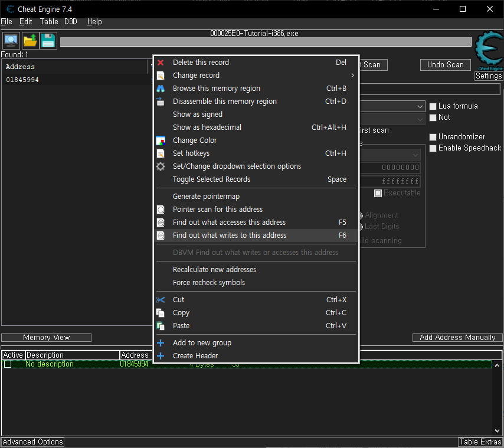Open the Help menu

(94, 21)
